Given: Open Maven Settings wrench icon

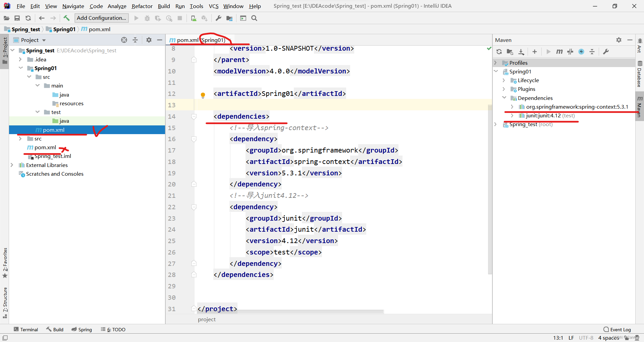Looking at the screenshot, I should [606, 52].
